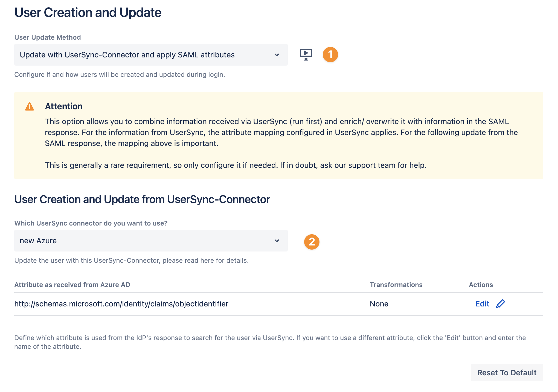The width and height of the screenshot is (558, 392).
Task: Click the 'Update with UserSync-Connector' selected text
Action: pos(127,55)
